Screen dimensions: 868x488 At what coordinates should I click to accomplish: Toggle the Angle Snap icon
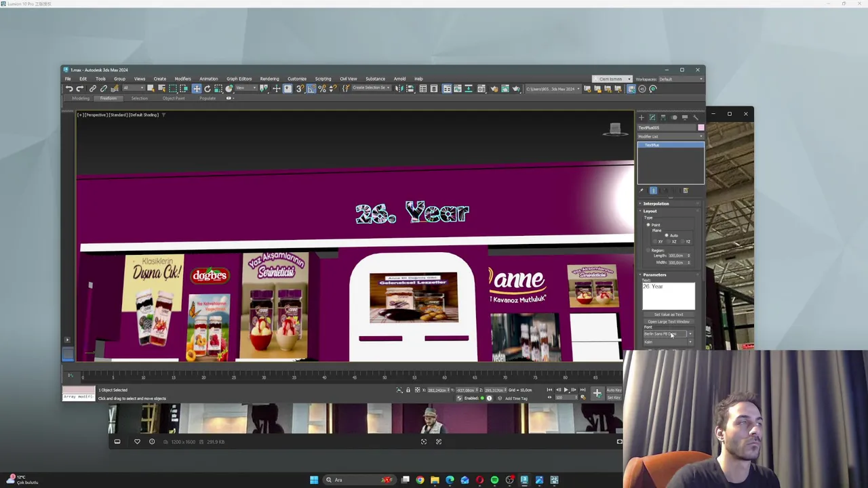click(x=311, y=89)
